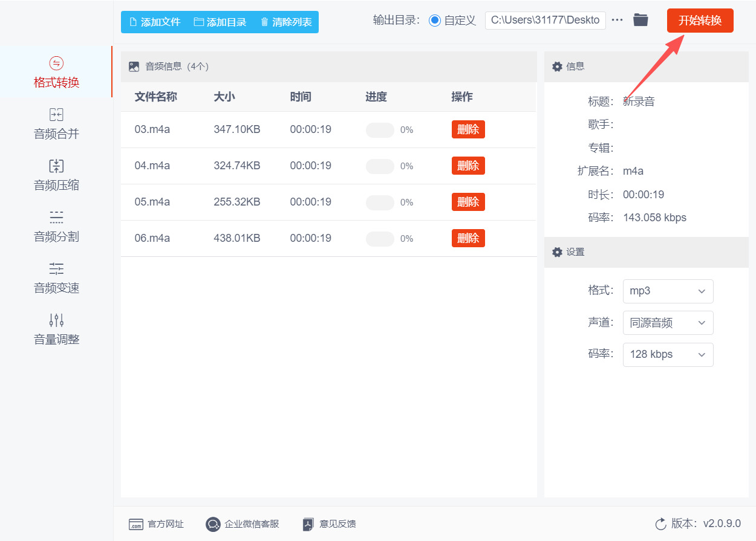This screenshot has height=541, width=756.
Task: Click the 音量调整 volume sliders icon
Action: point(56,320)
